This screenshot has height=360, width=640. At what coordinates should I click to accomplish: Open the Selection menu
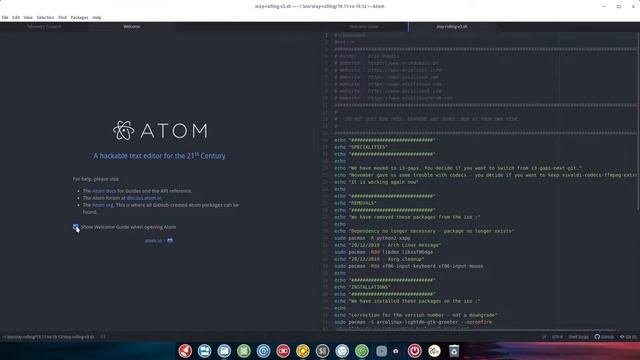click(x=45, y=18)
